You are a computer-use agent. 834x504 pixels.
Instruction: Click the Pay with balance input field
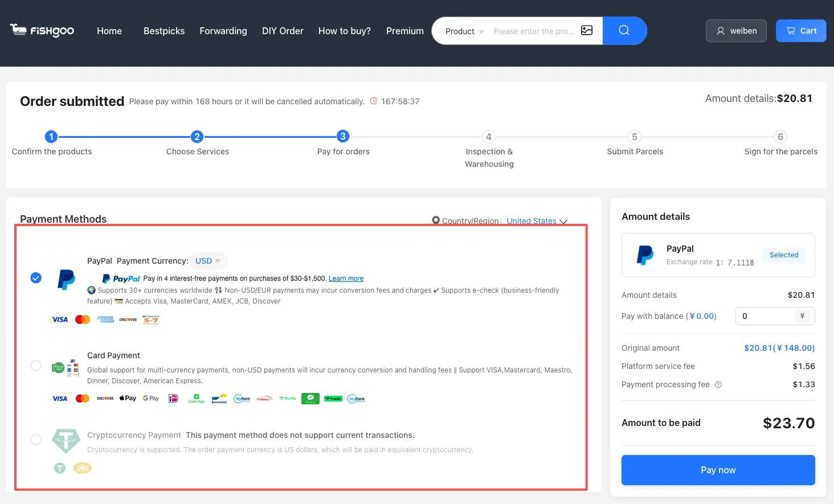point(766,316)
